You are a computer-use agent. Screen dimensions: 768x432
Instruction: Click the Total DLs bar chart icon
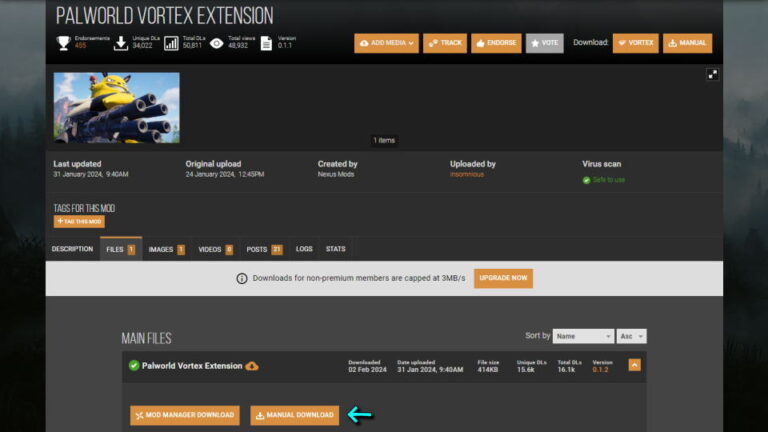(171, 43)
